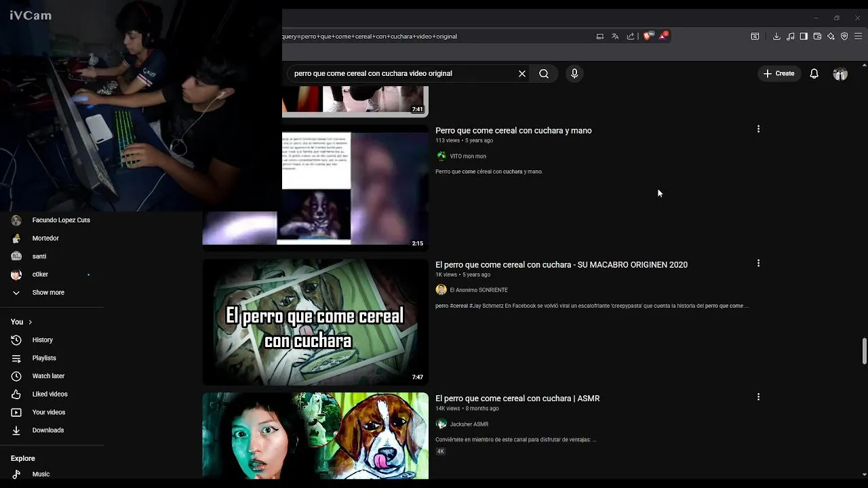This screenshot has width=868, height=488.
Task: Click the Brave Shields lion icon
Action: pos(648,36)
